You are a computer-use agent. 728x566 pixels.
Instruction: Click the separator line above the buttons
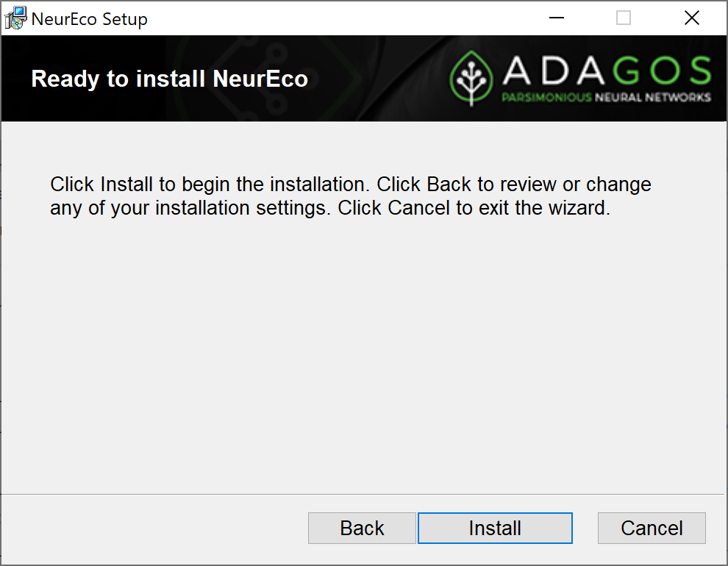363,494
